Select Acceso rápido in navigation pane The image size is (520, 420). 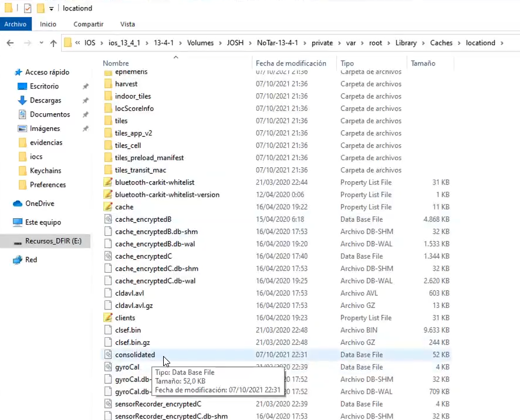pos(47,72)
